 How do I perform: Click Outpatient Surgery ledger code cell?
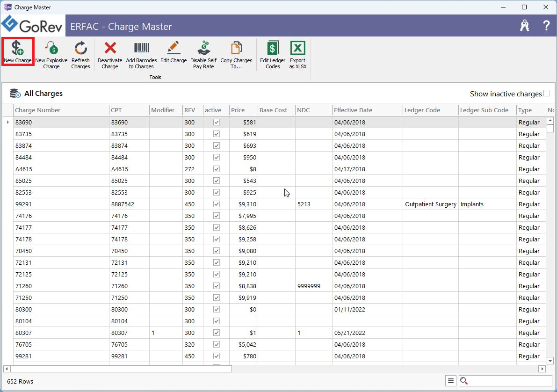[x=431, y=204]
